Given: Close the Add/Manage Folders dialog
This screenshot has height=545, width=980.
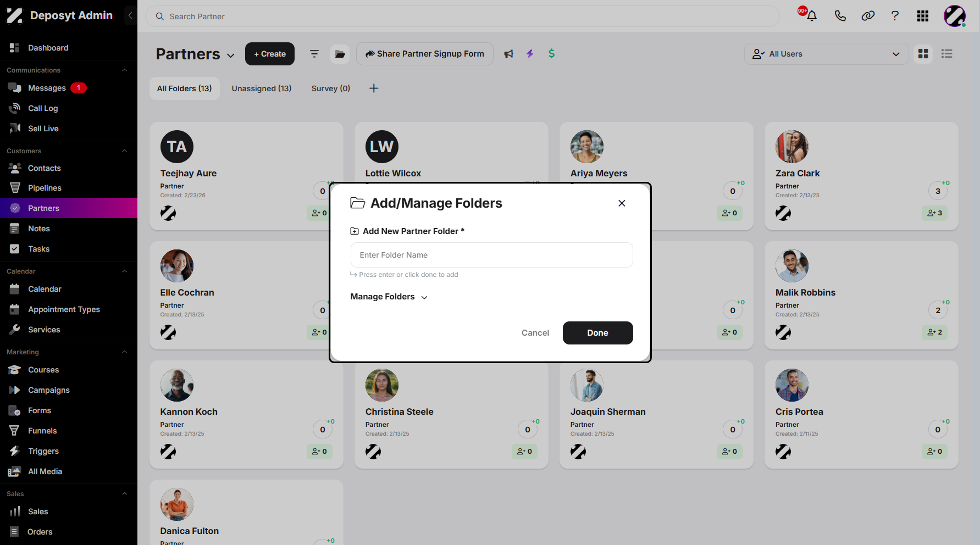Looking at the screenshot, I should point(622,203).
